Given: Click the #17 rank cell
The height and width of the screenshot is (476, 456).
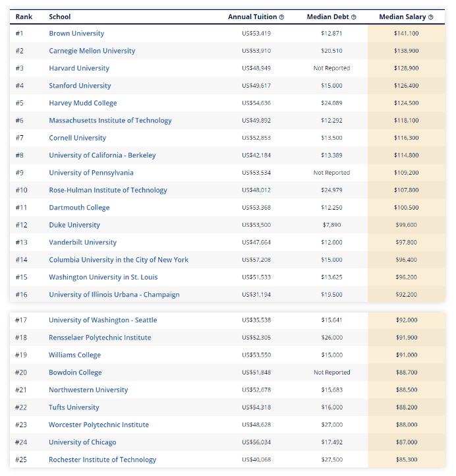Looking at the screenshot, I should 21,320.
